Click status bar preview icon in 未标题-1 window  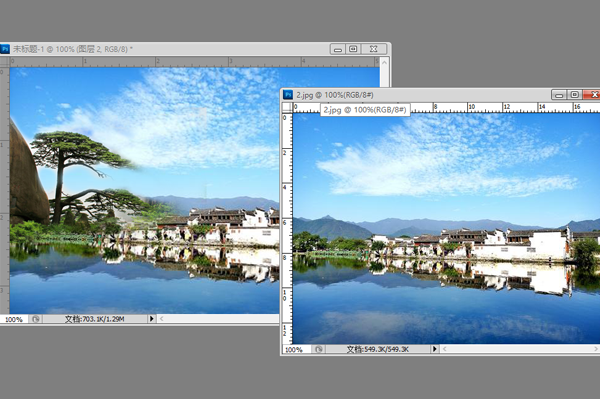pos(36,319)
